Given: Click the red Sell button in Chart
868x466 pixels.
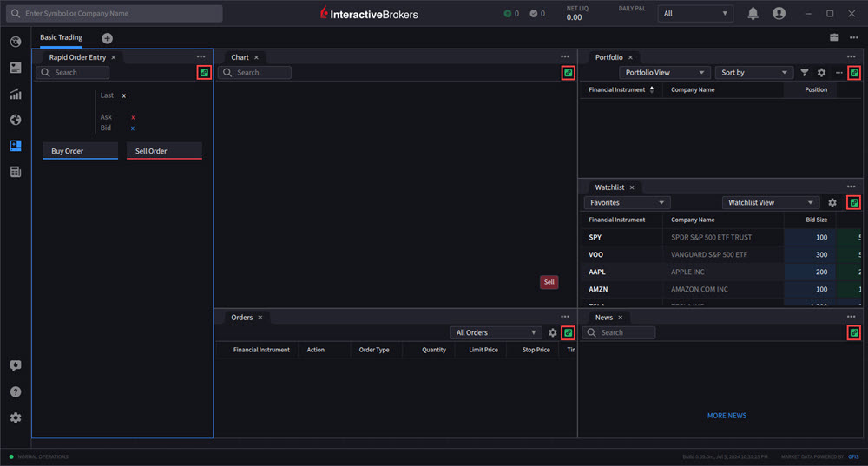Looking at the screenshot, I should [549, 282].
